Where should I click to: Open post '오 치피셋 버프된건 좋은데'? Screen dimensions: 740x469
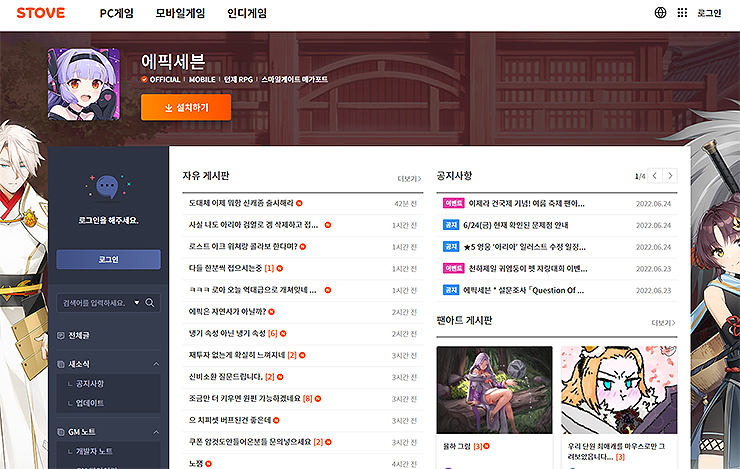(230, 420)
